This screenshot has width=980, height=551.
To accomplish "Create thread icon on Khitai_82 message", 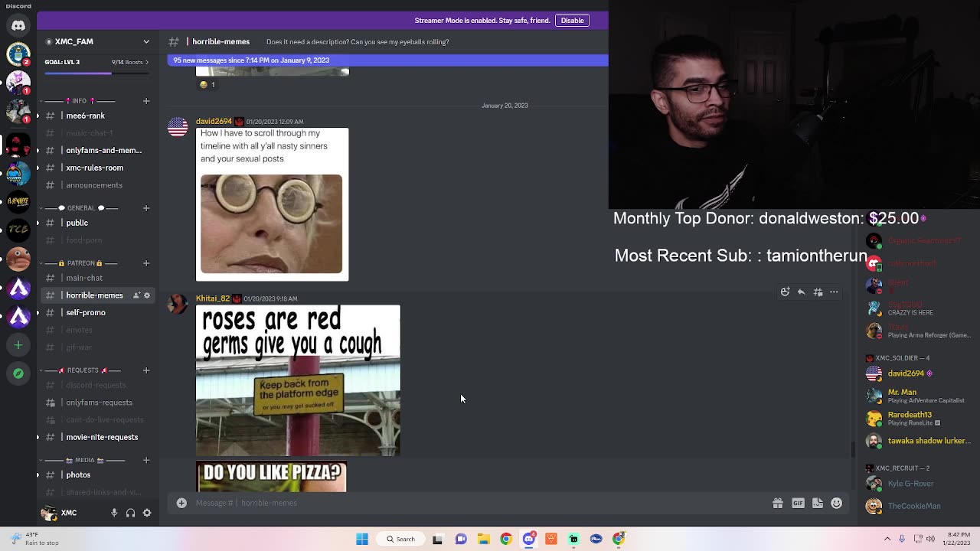I will 818,292.
